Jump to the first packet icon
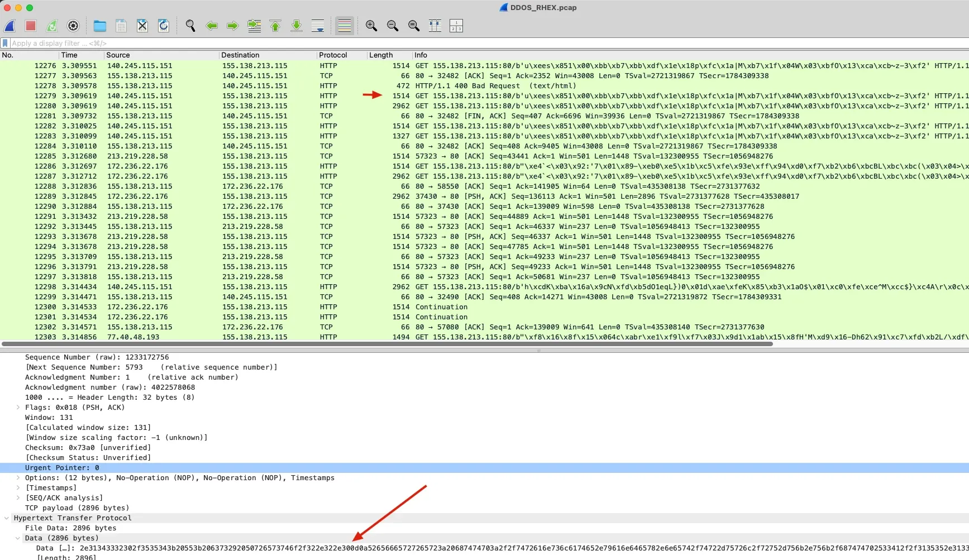This screenshot has width=969, height=560. click(275, 26)
